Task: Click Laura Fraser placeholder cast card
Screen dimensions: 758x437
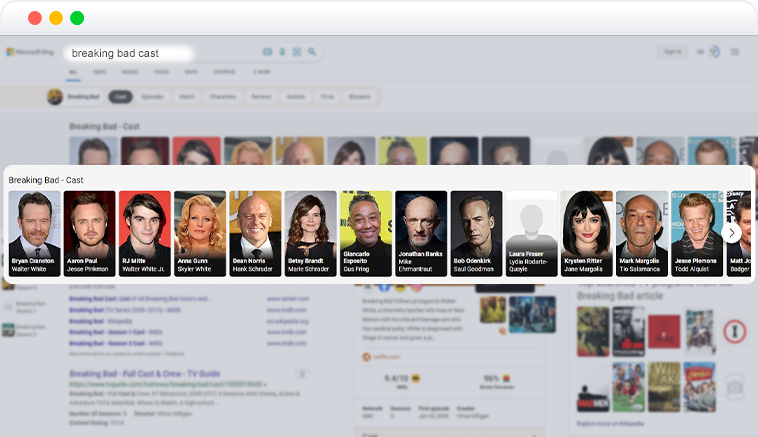Action: click(x=531, y=233)
